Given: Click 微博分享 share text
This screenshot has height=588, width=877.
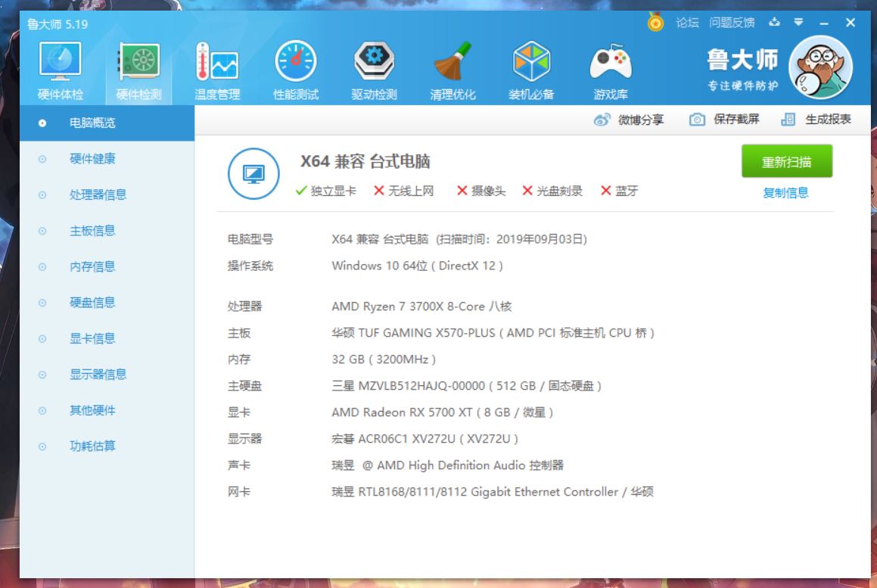Looking at the screenshot, I should [641, 120].
